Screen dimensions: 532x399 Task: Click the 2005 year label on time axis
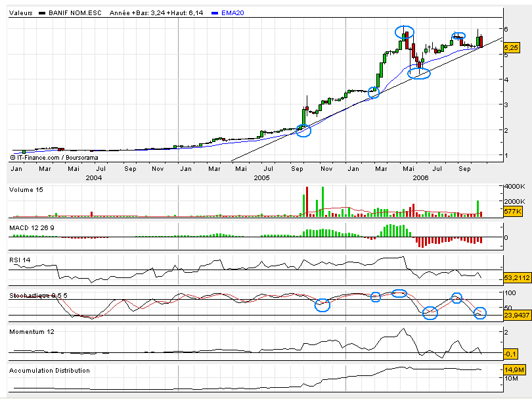(261, 178)
